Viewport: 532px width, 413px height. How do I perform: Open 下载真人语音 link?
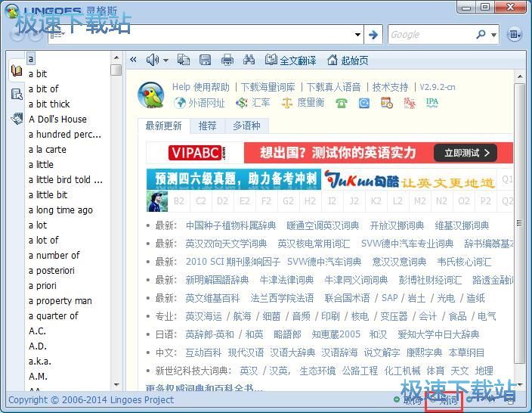pos(333,87)
